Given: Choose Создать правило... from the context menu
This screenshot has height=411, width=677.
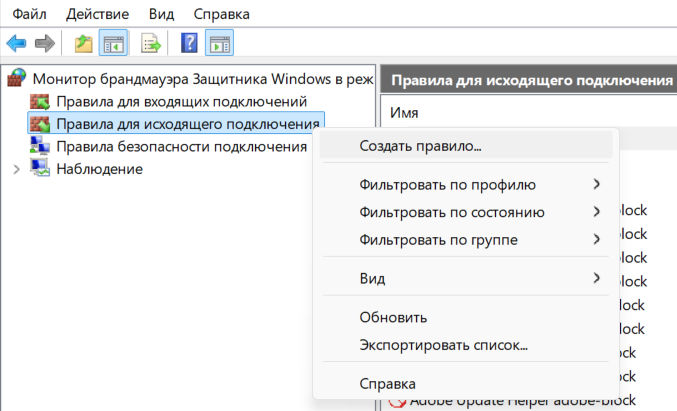Looking at the screenshot, I should coord(420,145).
